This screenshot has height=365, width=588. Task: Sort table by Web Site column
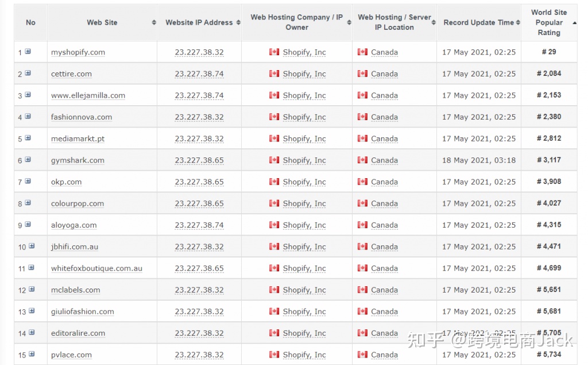154,22
